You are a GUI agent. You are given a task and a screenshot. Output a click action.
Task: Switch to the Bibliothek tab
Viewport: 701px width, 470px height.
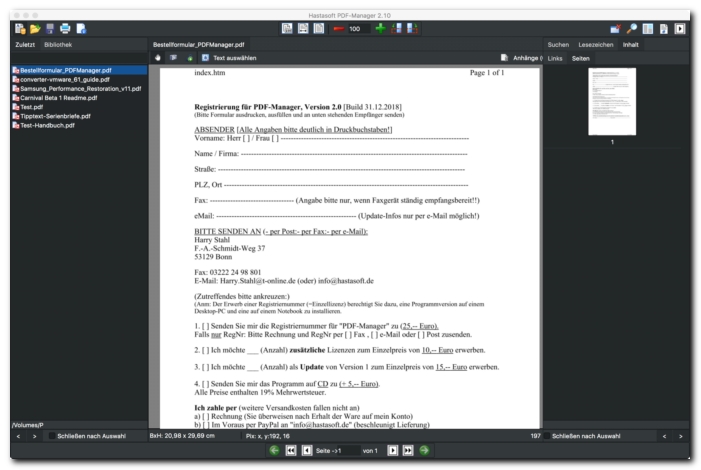coord(58,45)
